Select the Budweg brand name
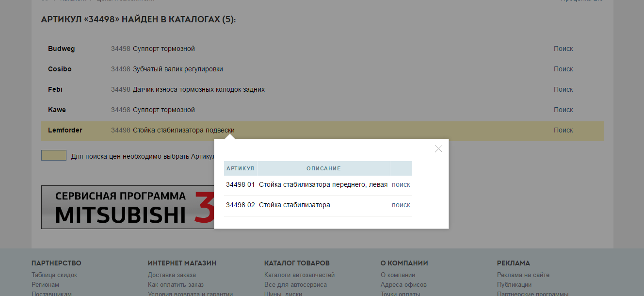 click(62, 49)
